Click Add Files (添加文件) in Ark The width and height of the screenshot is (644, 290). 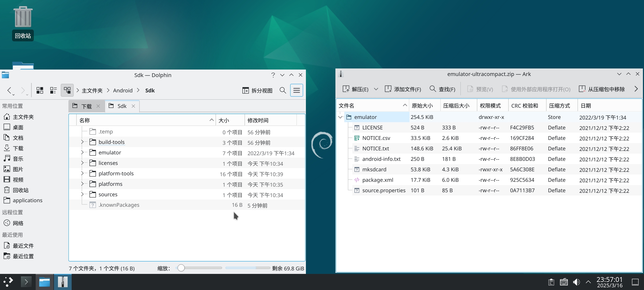pos(403,89)
